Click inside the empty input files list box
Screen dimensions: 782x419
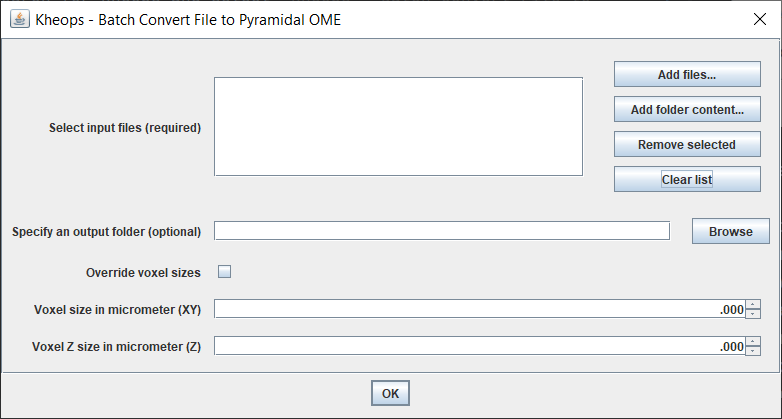tap(398, 126)
